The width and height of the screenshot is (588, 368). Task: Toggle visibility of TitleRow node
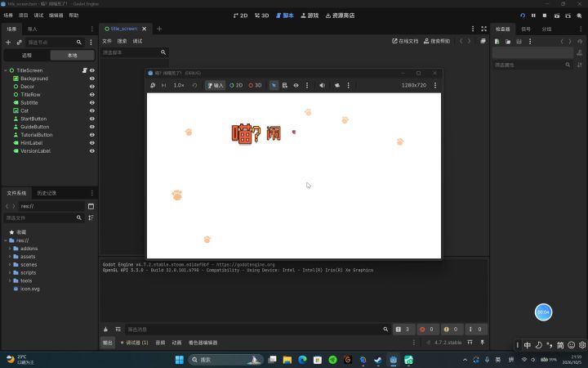click(91, 95)
